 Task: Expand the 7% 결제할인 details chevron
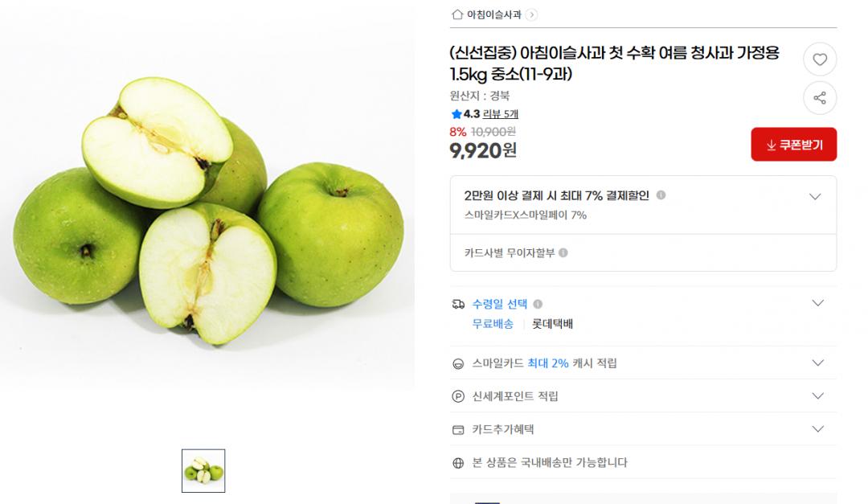tap(815, 197)
